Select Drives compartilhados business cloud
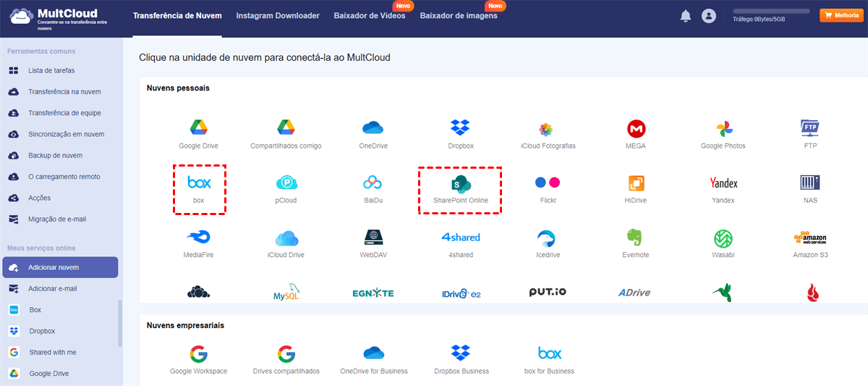The height and width of the screenshot is (386, 868). tap(286, 354)
